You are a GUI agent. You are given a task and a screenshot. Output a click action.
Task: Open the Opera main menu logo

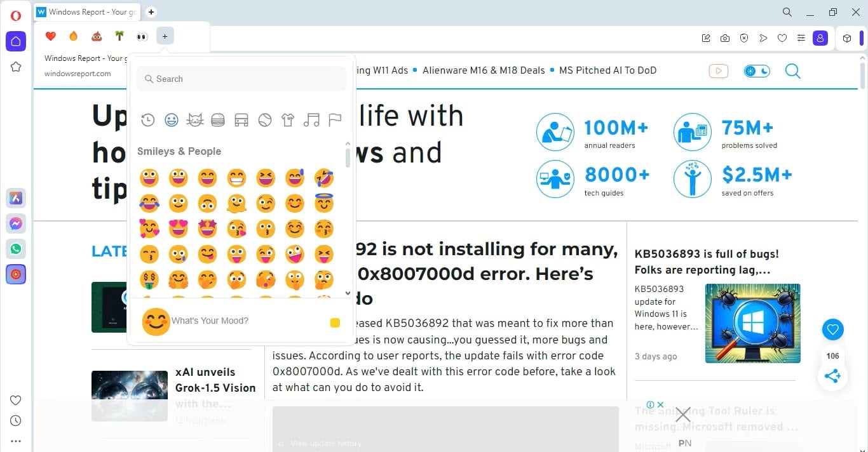coord(16,16)
